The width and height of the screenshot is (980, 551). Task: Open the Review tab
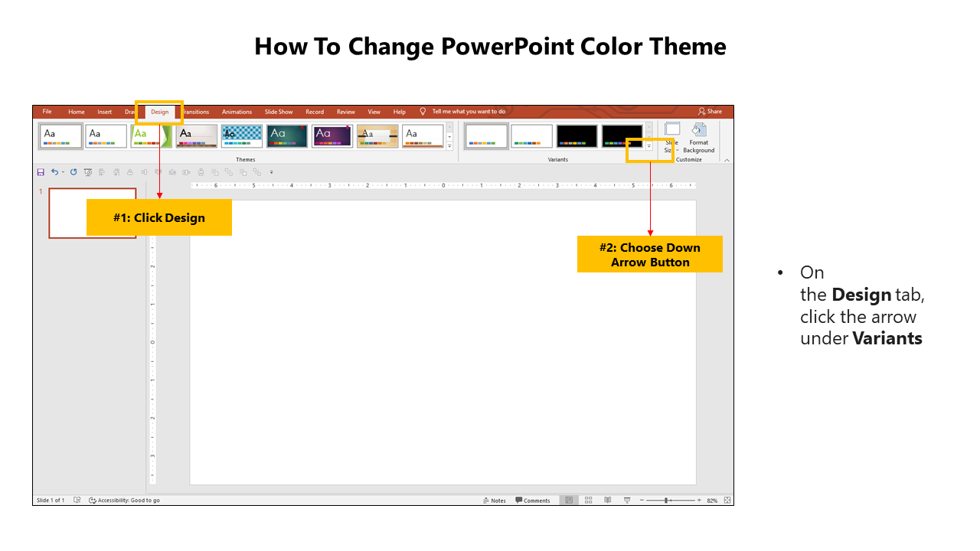tap(346, 112)
